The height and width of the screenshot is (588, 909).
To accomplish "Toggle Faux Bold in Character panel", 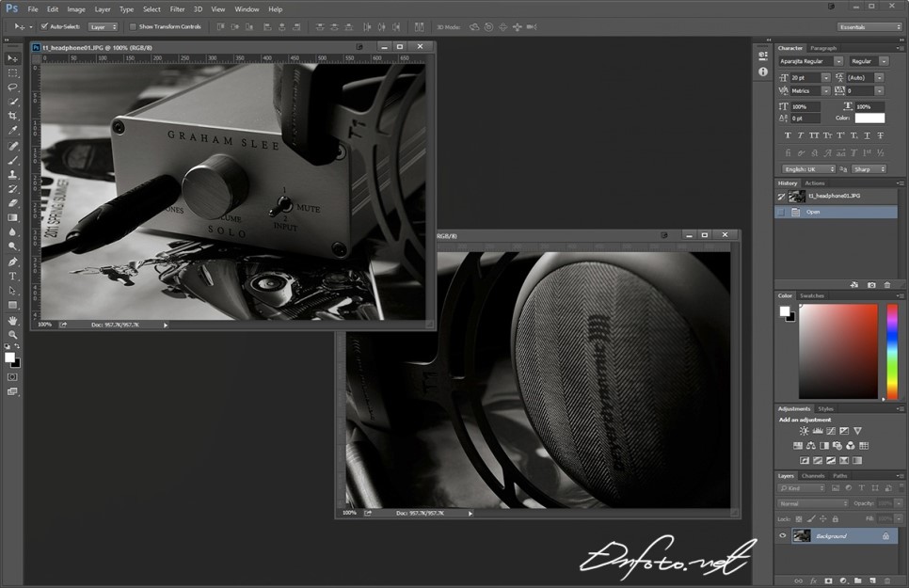I will 788,135.
